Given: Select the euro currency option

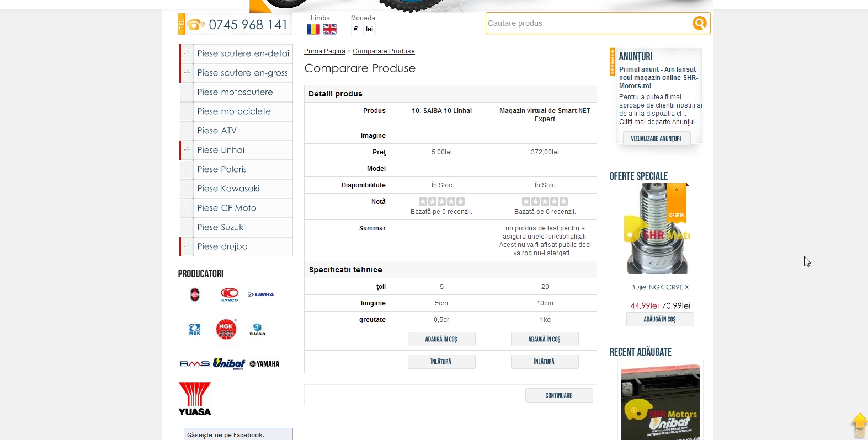Looking at the screenshot, I should coord(355,29).
